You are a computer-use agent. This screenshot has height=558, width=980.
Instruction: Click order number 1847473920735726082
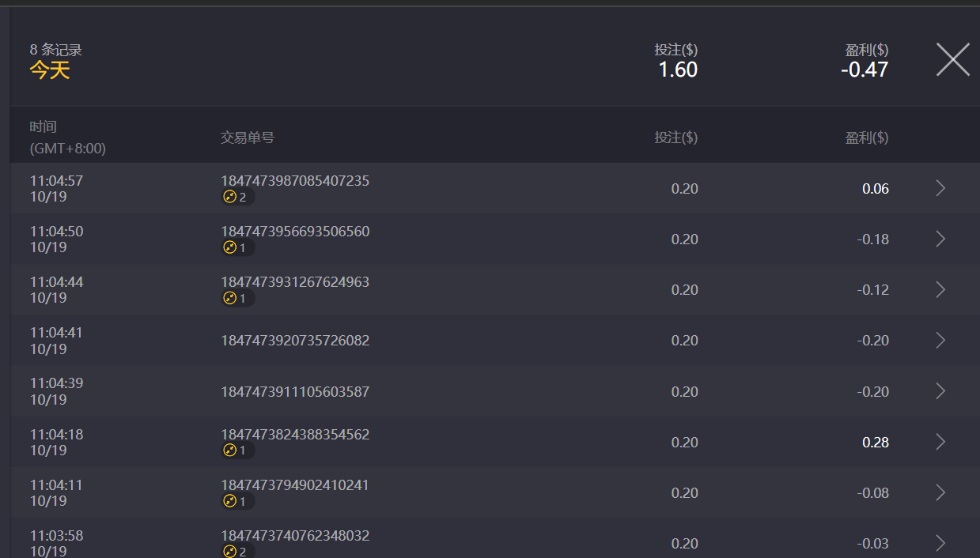click(x=293, y=340)
